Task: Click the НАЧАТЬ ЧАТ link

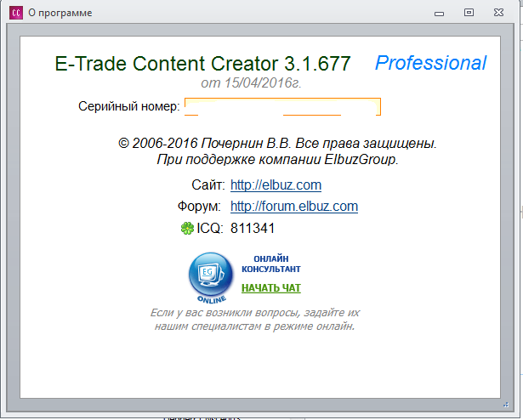Action: 271,288
